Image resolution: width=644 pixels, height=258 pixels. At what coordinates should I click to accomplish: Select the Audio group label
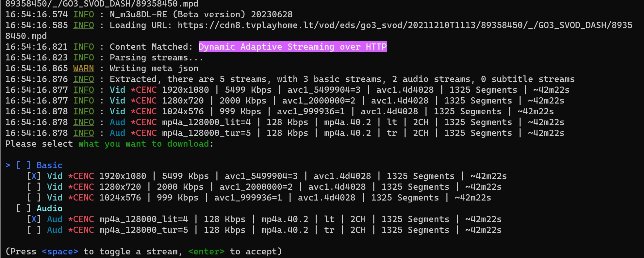point(49,208)
